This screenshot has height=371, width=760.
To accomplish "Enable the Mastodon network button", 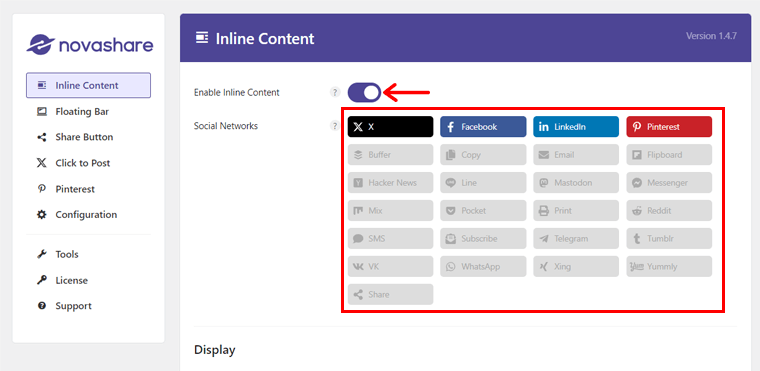I will (576, 183).
